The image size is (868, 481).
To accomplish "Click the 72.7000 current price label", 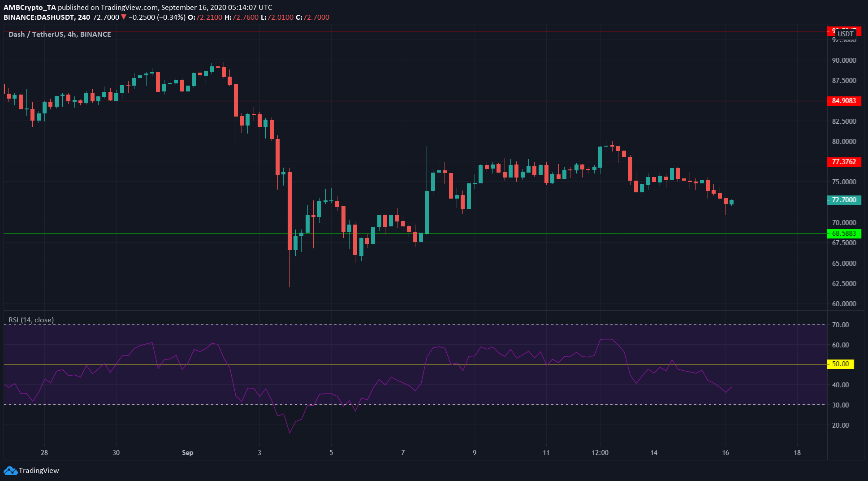I will point(844,200).
